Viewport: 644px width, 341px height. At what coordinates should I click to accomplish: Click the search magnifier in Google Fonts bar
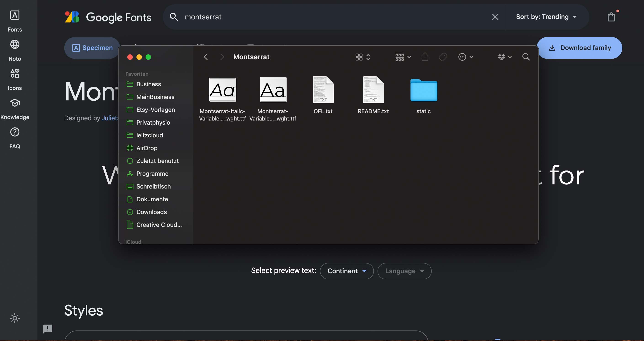[173, 17]
